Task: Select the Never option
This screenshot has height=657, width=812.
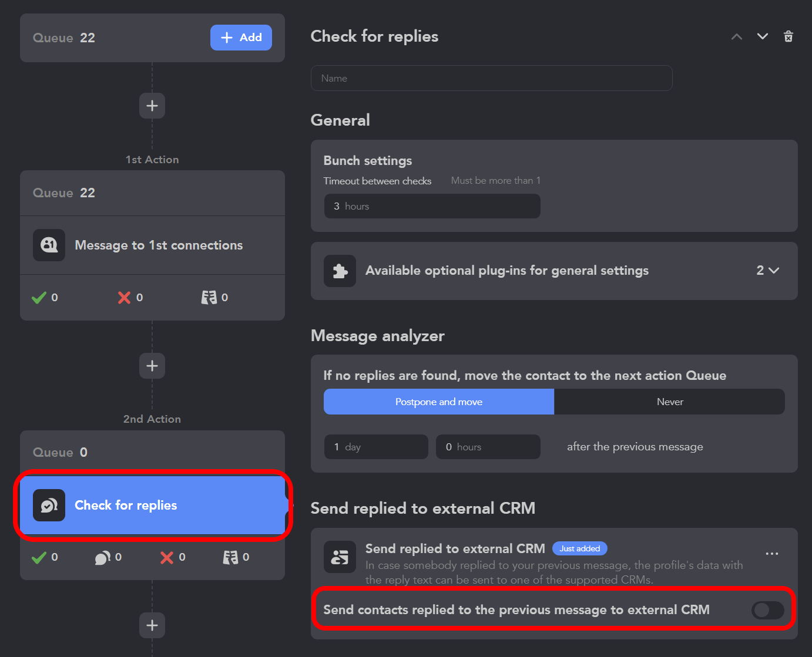Action: (x=669, y=402)
